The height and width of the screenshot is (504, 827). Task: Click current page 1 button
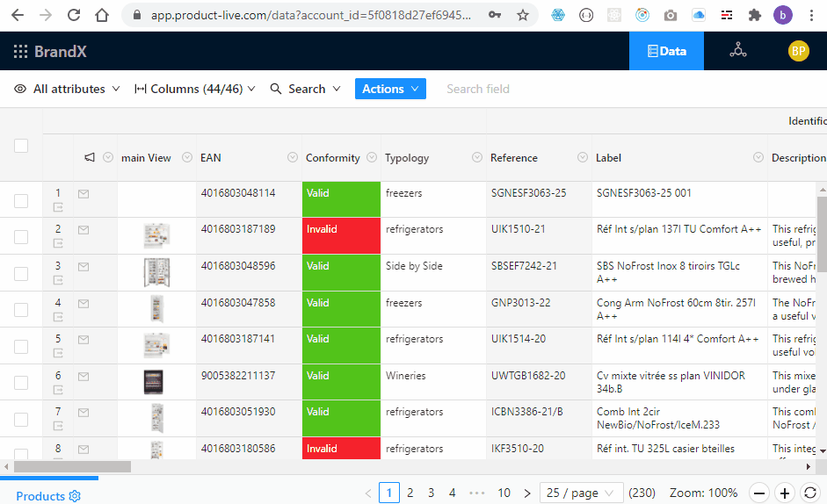389,493
